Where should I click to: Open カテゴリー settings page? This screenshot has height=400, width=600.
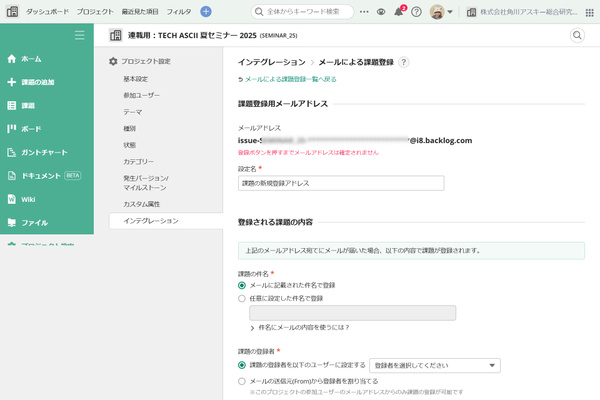[139, 162]
